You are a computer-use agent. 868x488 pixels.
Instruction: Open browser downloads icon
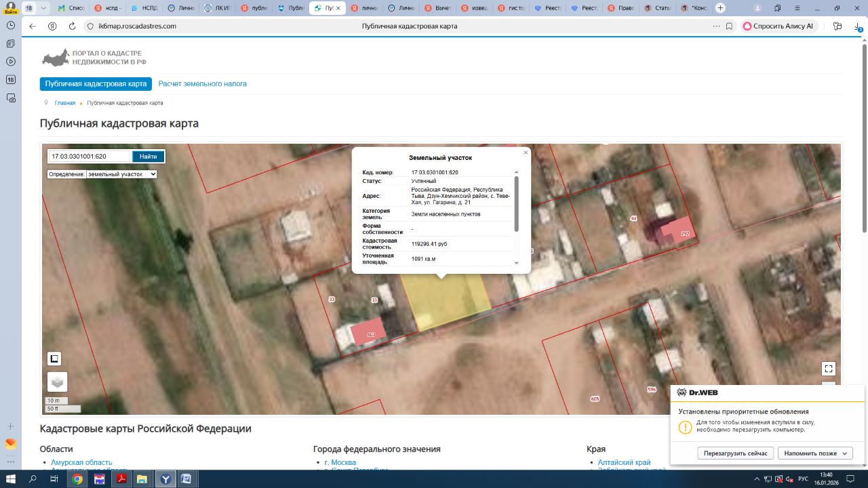tap(858, 26)
